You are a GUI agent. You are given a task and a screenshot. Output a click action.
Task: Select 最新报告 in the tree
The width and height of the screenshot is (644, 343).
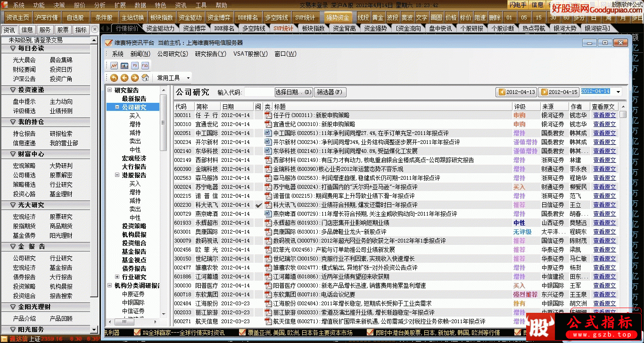pos(134,99)
